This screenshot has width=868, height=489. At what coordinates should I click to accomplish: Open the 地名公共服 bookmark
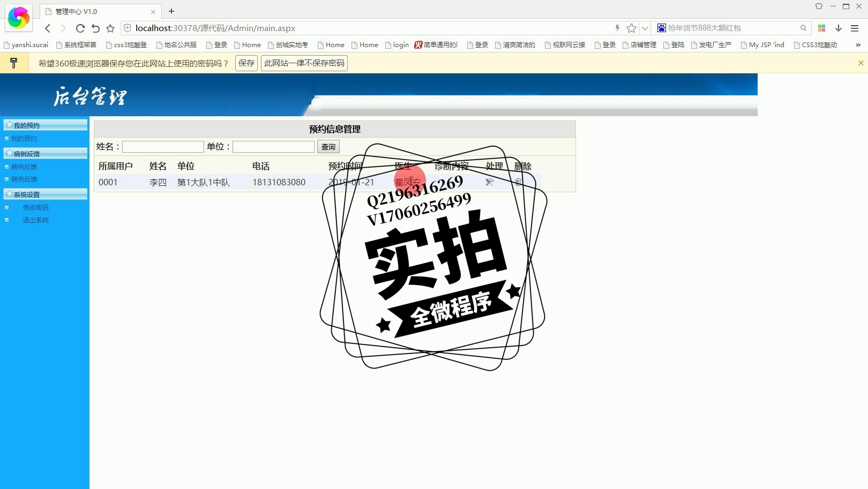tap(177, 45)
